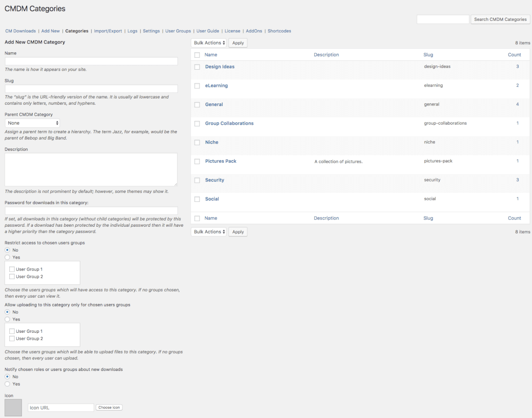
Task: Tick the Pictures Pack category checkbox
Action: pos(197,162)
